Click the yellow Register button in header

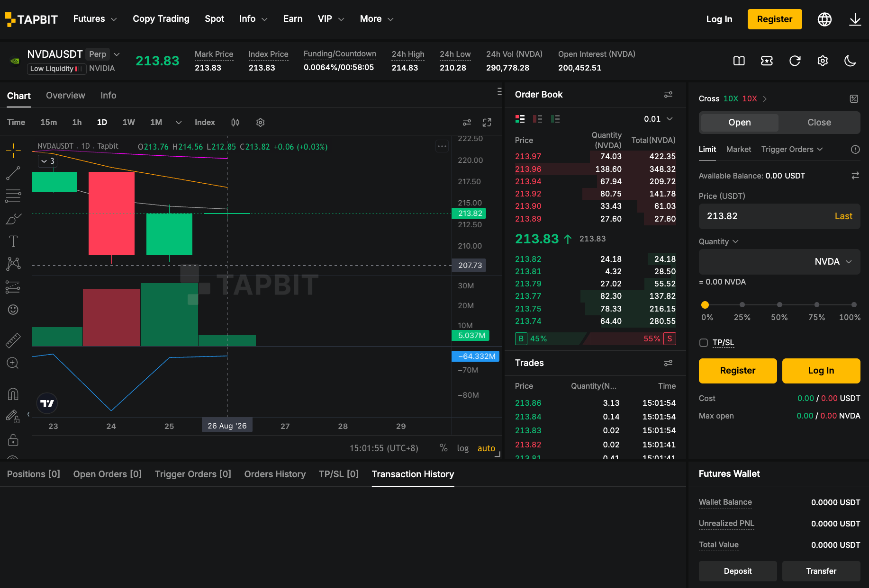tap(775, 19)
